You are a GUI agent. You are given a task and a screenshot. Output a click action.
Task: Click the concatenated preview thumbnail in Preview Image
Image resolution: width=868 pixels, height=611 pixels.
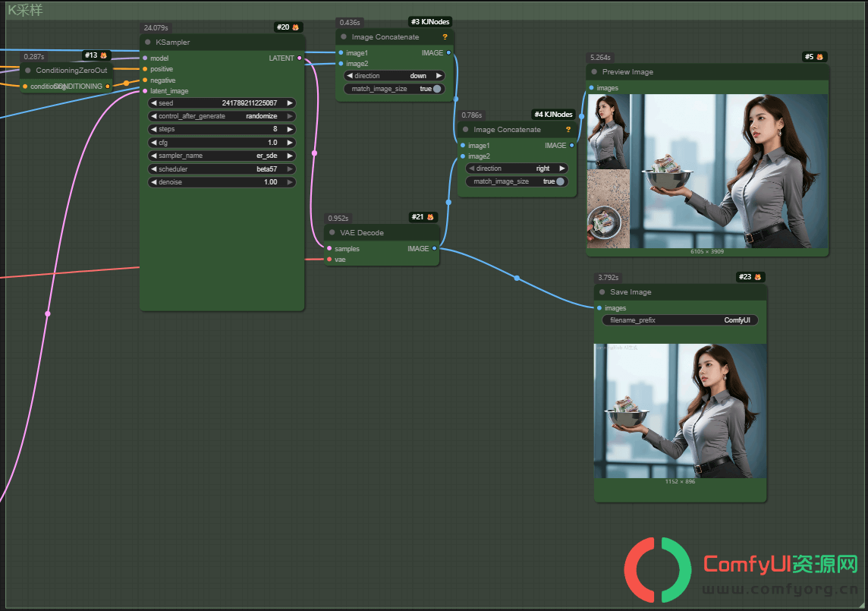[707, 172]
